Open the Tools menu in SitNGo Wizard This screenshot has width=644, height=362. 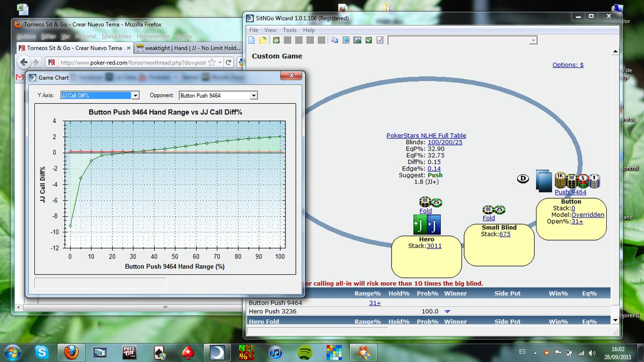point(290,30)
